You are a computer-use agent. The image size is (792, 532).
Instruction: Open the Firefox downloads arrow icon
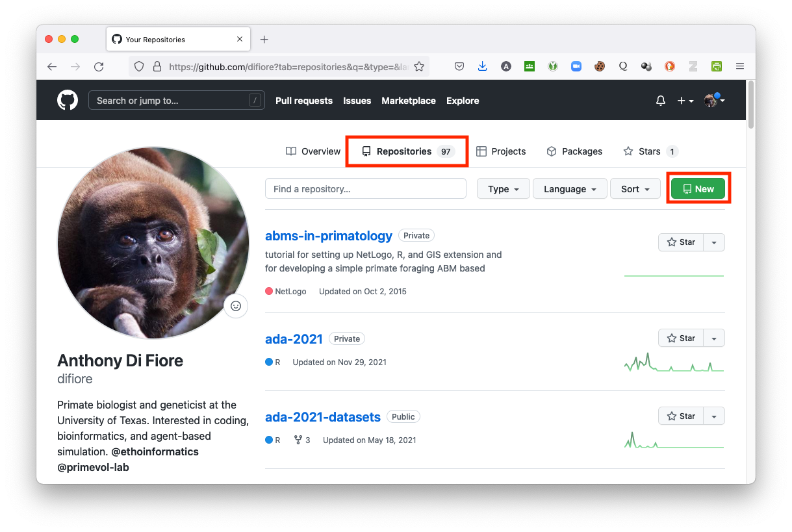pos(482,66)
